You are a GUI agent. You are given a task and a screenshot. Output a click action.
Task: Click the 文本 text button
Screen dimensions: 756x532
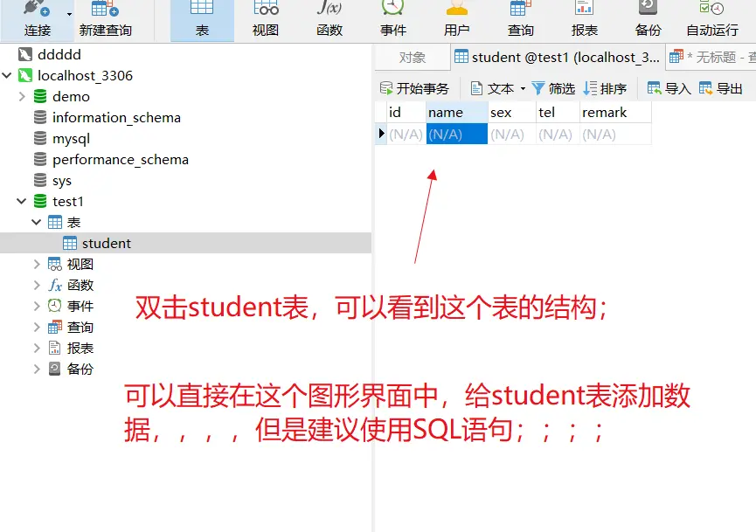coord(493,89)
